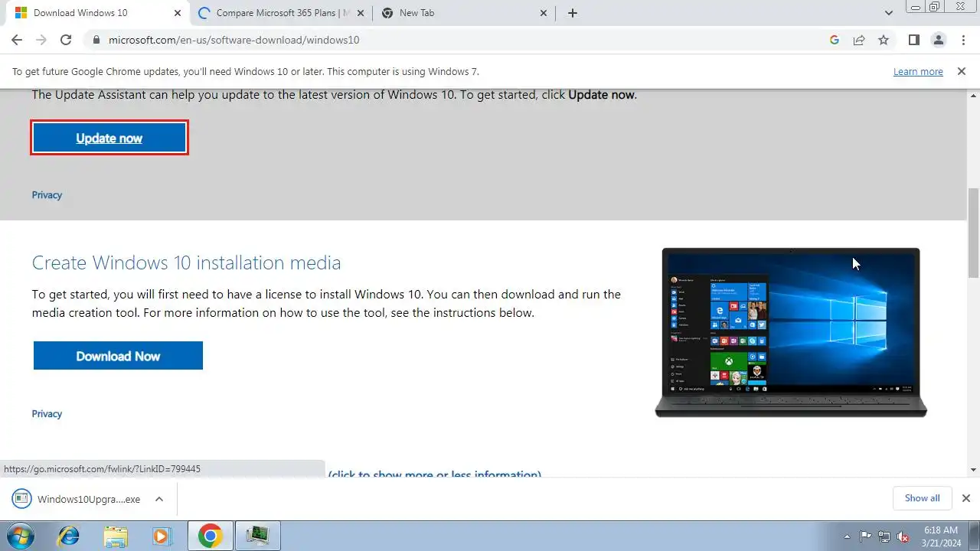
Task: Open the green monitor taskbar app
Action: [x=257, y=536]
